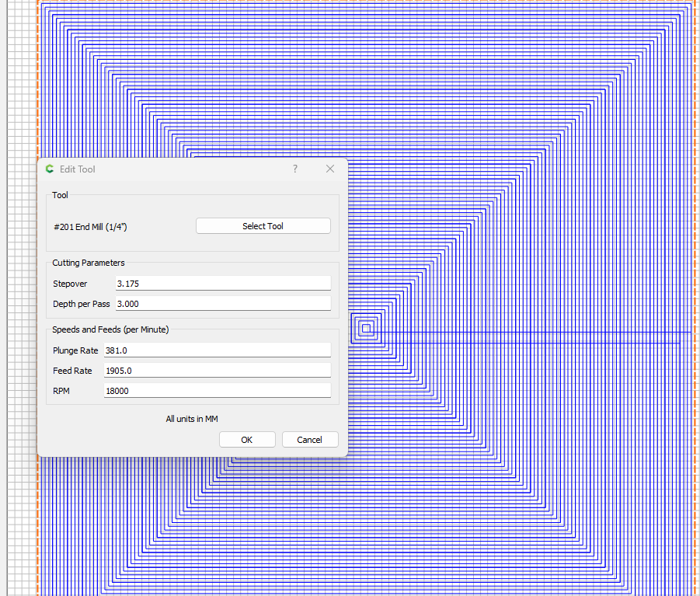Click the OK button

pos(247,440)
